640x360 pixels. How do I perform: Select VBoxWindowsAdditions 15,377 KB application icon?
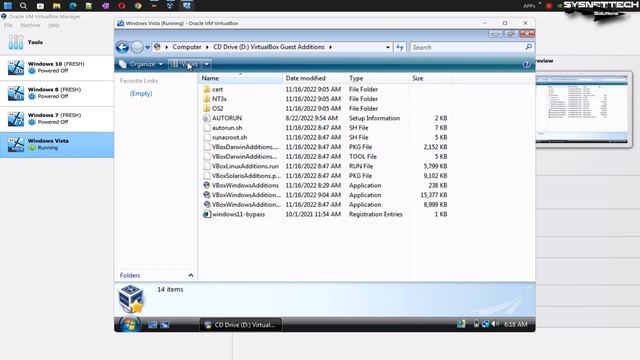(x=207, y=195)
